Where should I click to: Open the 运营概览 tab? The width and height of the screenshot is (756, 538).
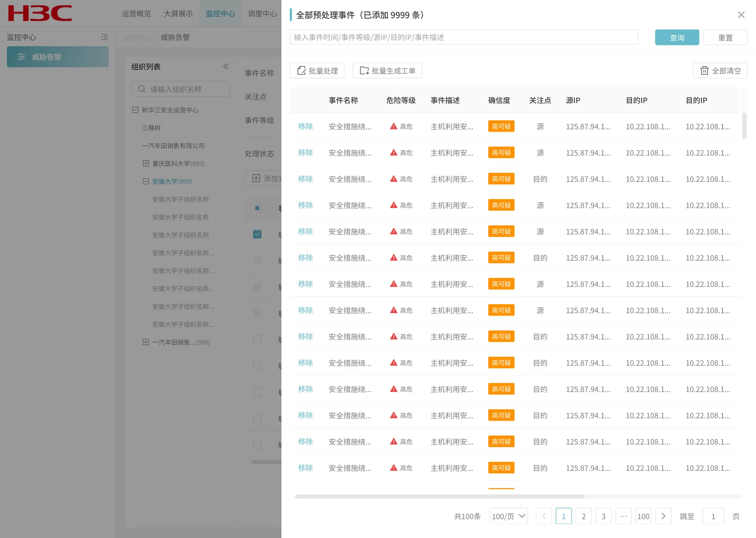pos(136,14)
